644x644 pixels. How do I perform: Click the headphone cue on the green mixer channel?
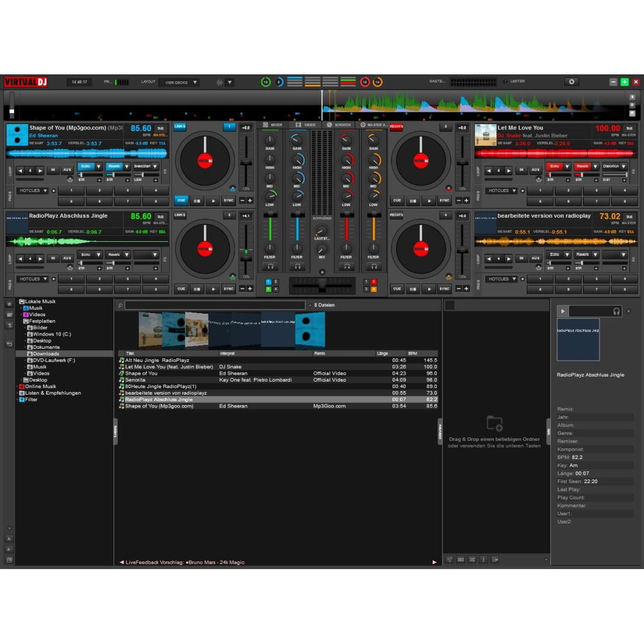point(270,266)
